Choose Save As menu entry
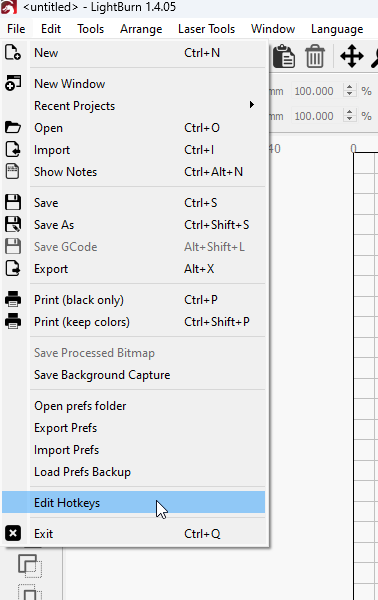Image resolution: width=378 pixels, height=600 pixels. point(134,224)
